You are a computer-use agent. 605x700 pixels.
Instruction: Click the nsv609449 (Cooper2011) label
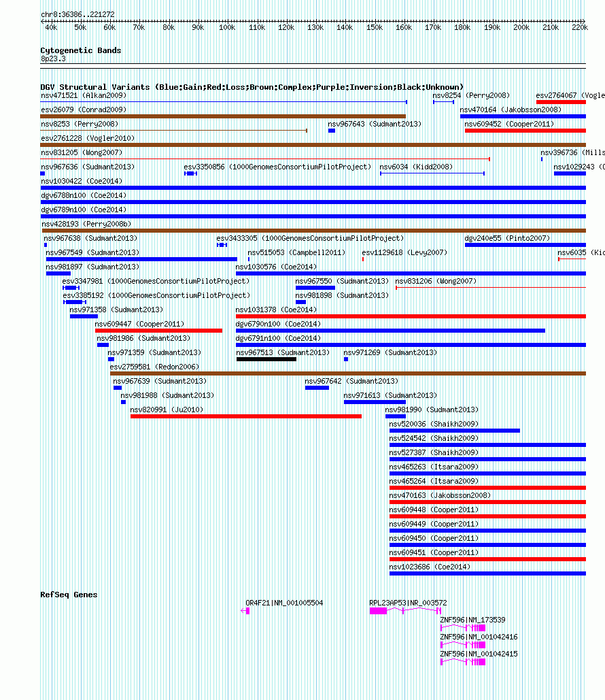(x=434, y=524)
